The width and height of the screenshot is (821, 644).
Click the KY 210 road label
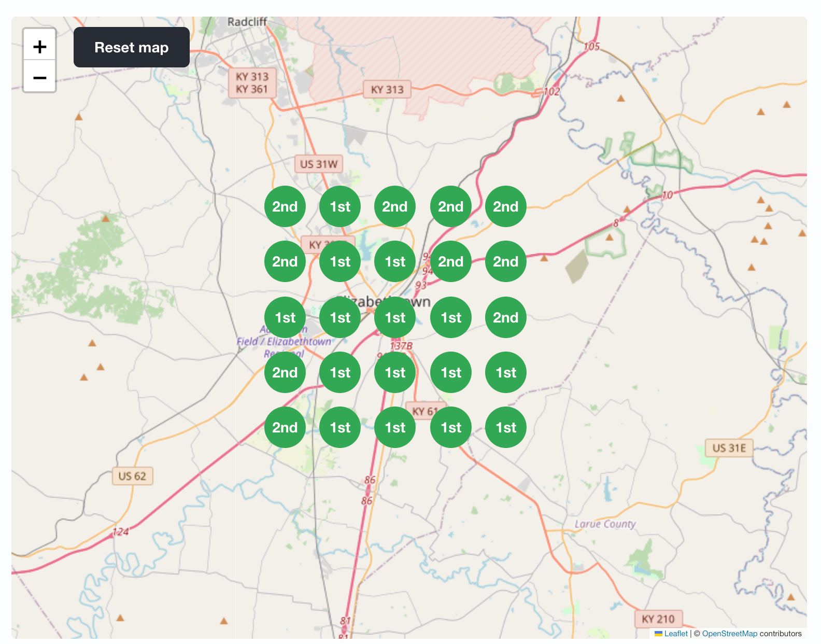tap(658, 619)
